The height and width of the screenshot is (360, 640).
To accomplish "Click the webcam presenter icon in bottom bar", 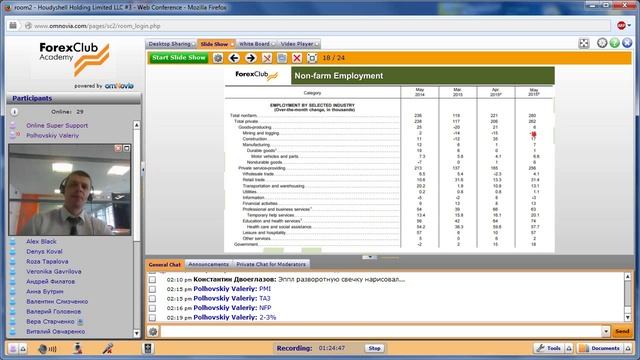I will click(x=78, y=348).
